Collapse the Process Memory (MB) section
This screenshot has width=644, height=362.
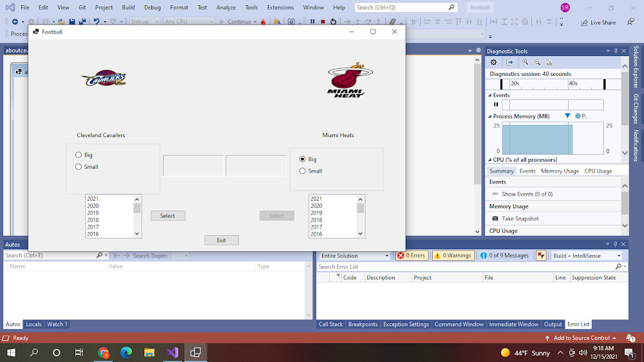pyautogui.click(x=490, y=117)
